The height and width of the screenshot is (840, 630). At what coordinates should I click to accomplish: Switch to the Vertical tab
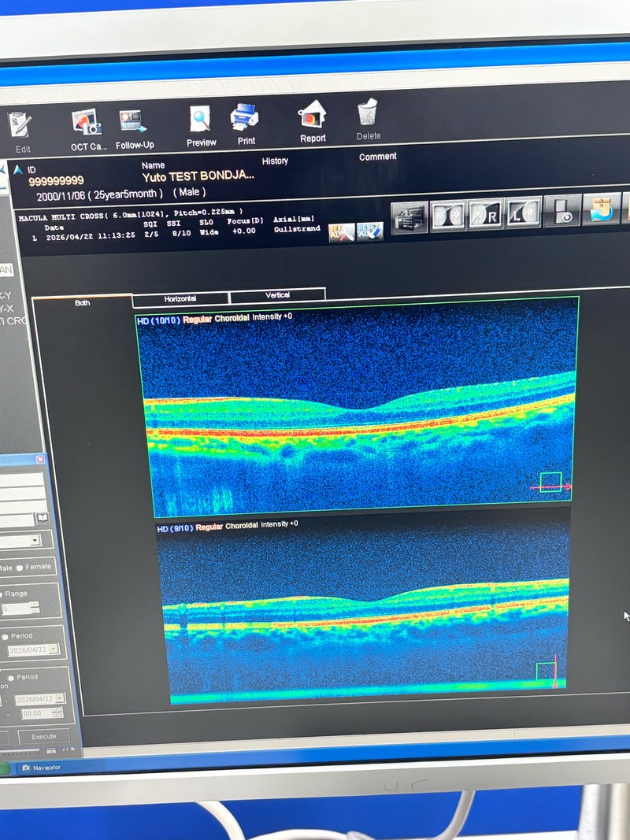tap(277, 295)
